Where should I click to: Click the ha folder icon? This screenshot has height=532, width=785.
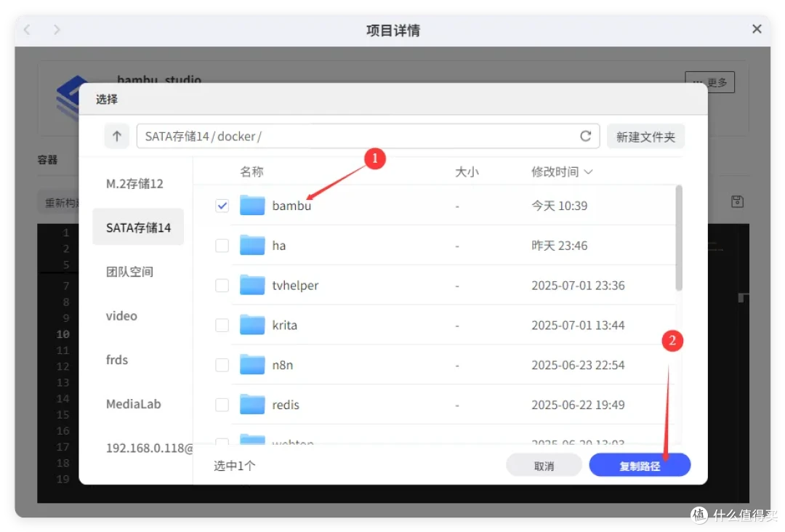tap(251, 245)
